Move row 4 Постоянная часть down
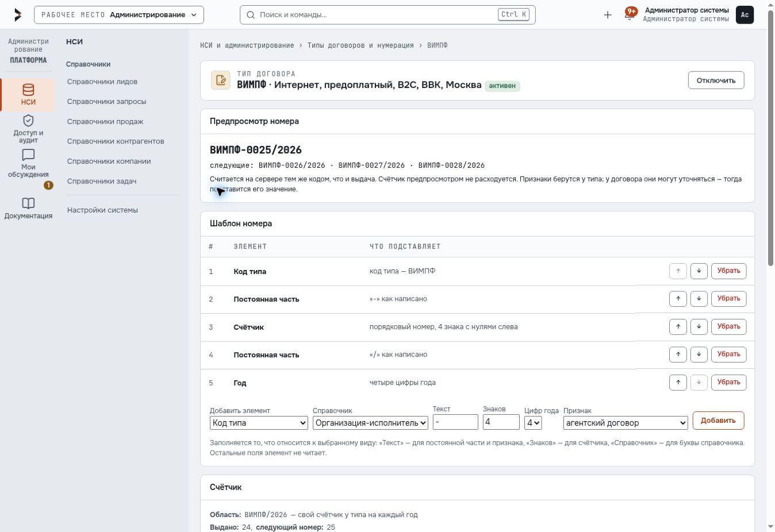Viewport: 775px width, 532px height. (x=699, y=354)
